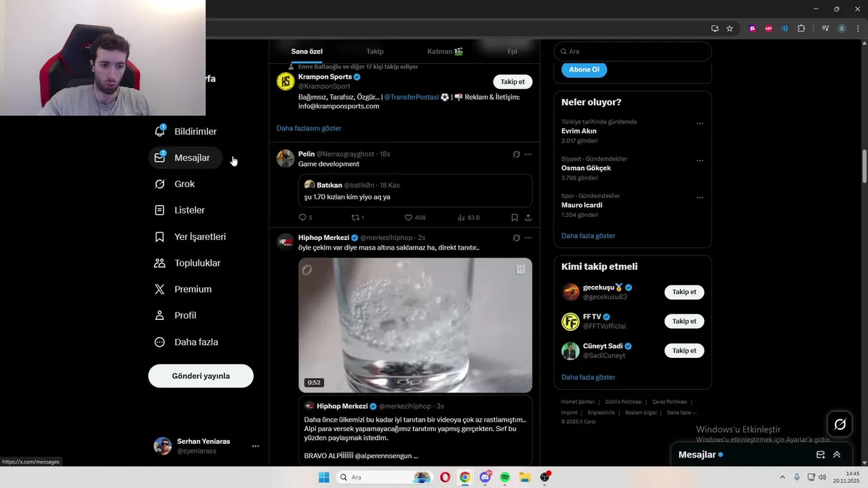
Task: Switch to Sana özel tab
Action: (307, 52)
